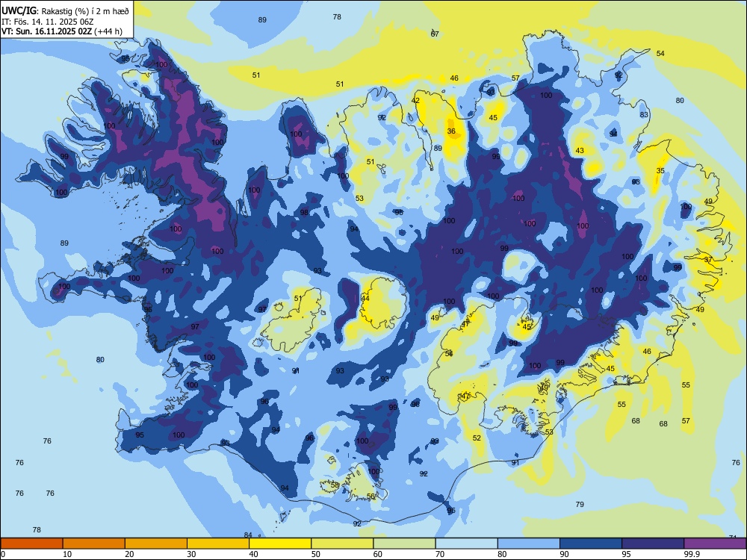Click the bright yellow 40–50 legend swatch

[x=280, y=544]
